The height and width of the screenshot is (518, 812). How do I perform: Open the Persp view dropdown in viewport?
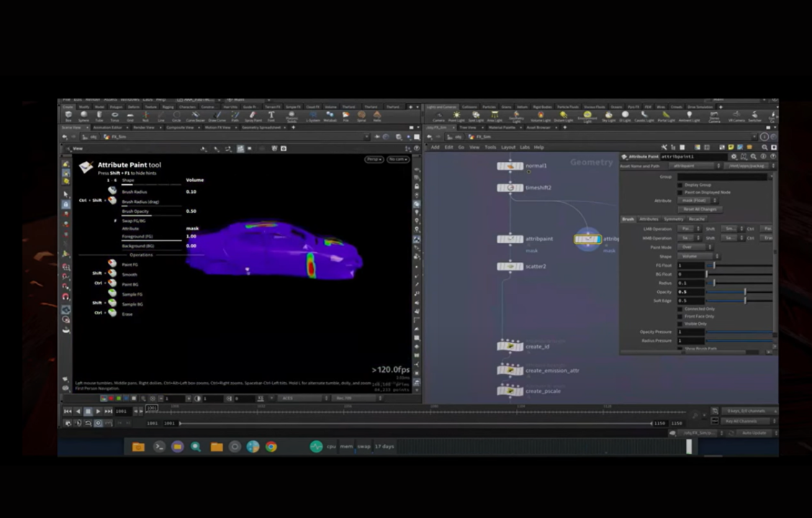click(x=374, y=159)
